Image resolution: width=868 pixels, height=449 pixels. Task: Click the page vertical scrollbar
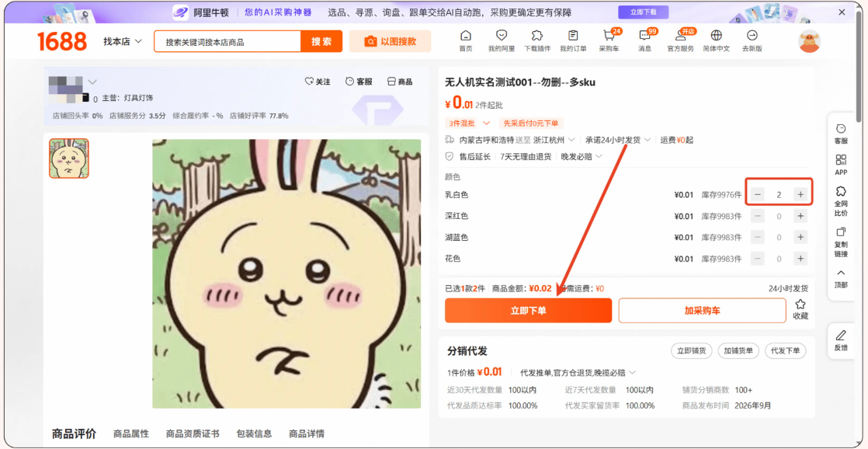click(x=859, y=67)
